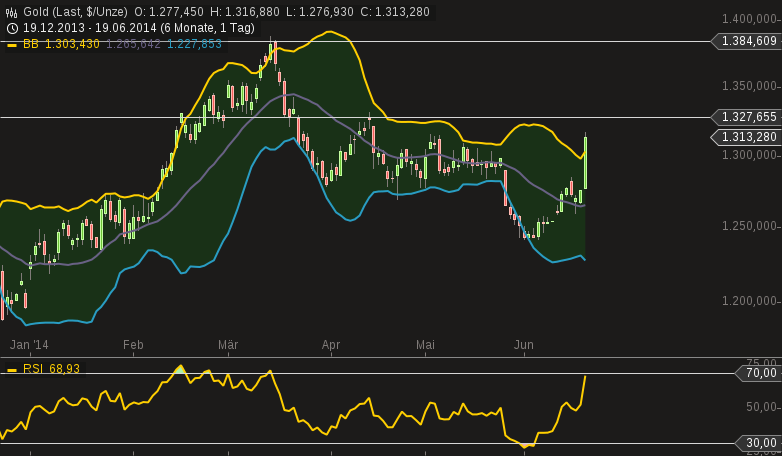
Task: Click the yellow RSI legend color marker
Action: click(x=12, y=370)
